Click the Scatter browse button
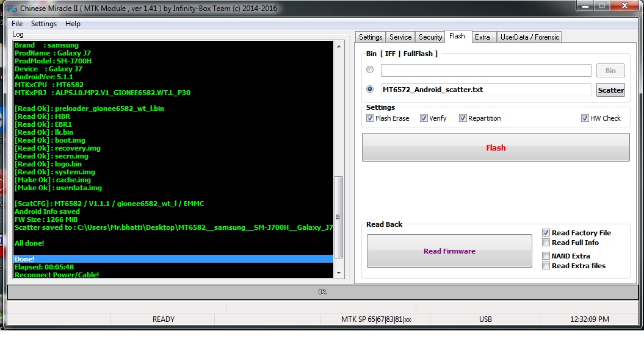The width and height of the screenshot is (644, 356). (x=610, y=90)
